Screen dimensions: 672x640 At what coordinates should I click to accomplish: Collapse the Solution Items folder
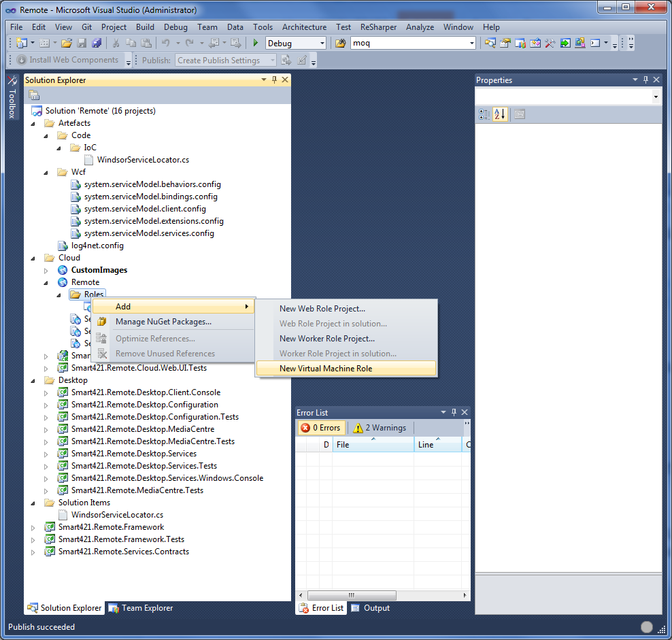tap(33, 503)
